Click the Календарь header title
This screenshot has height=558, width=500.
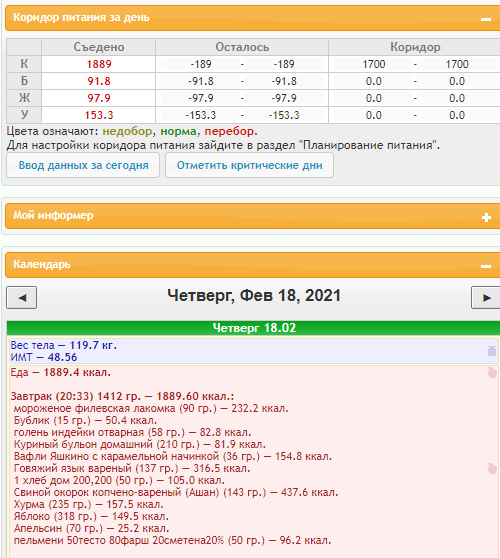[x=42, y=264]
